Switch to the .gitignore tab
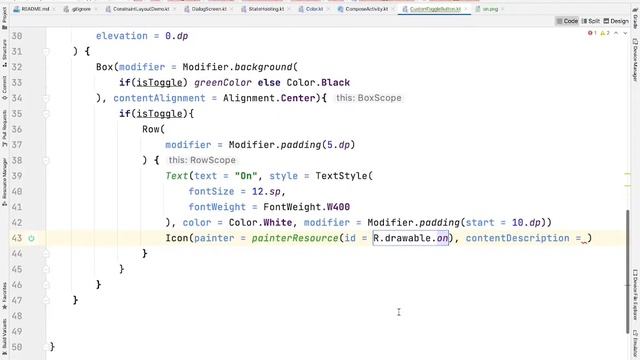 (x=81, y=9)
